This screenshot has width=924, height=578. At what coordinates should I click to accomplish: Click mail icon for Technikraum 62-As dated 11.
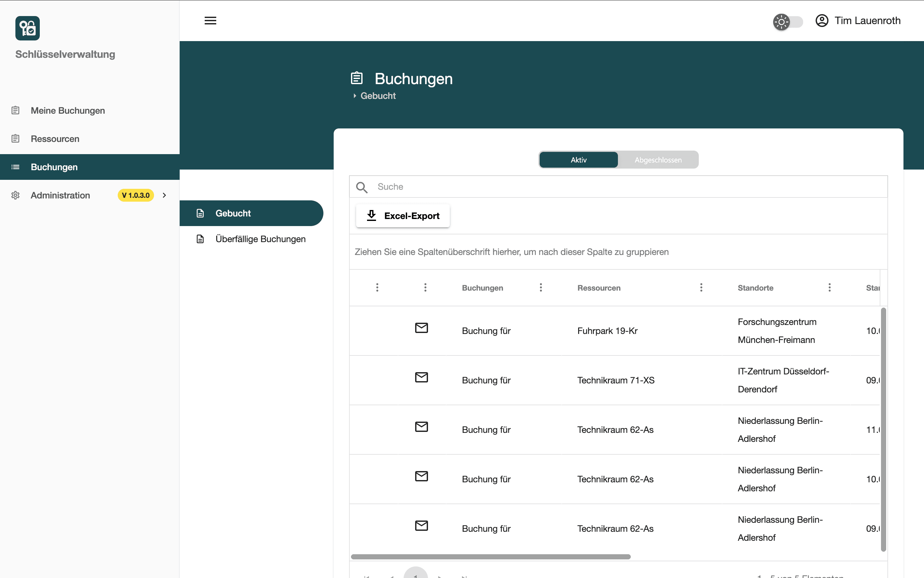point(422,427)
